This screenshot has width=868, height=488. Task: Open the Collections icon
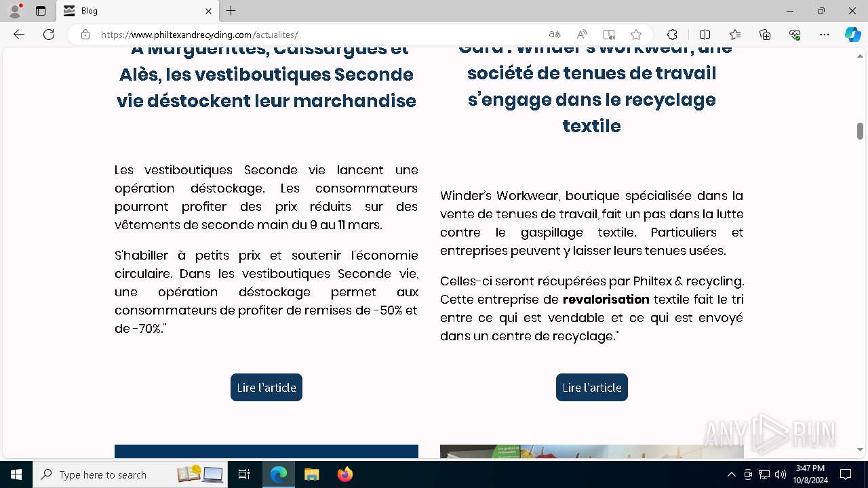tap(765, 35)
